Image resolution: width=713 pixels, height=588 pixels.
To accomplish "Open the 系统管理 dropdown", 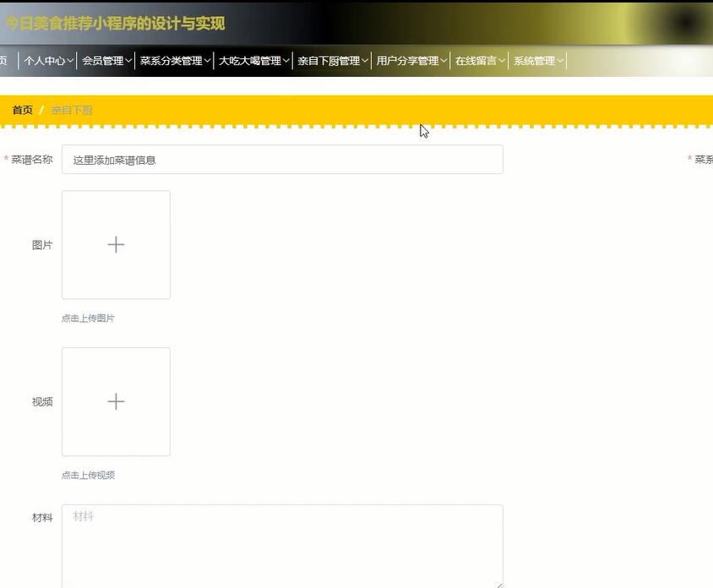I will [x=535, y=60].
